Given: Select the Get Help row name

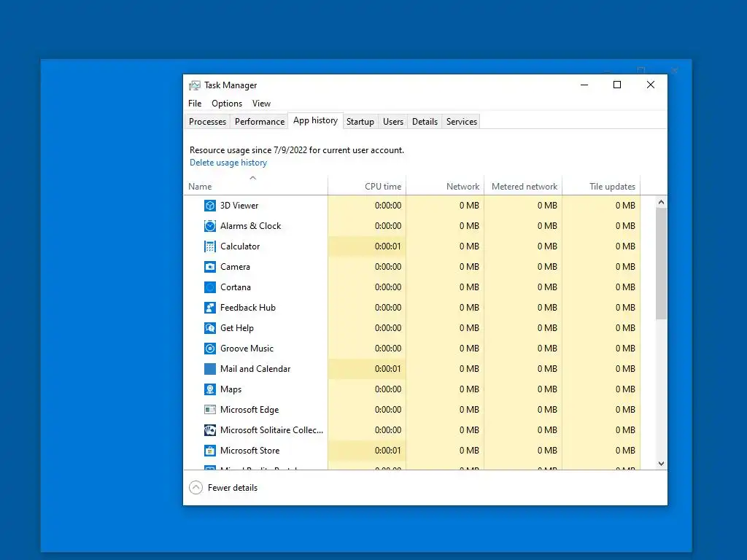Looking at the screenshot, I should click(237, 328).
